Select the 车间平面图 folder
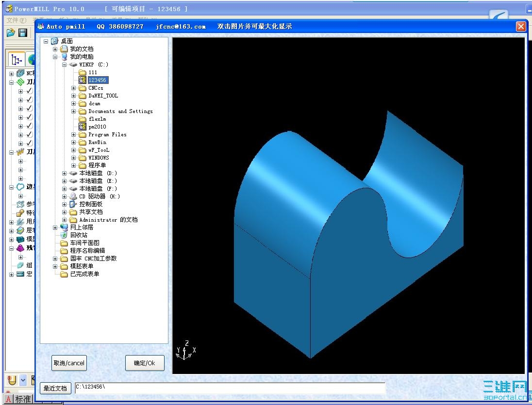532x405 pixels. coord(85,243)
